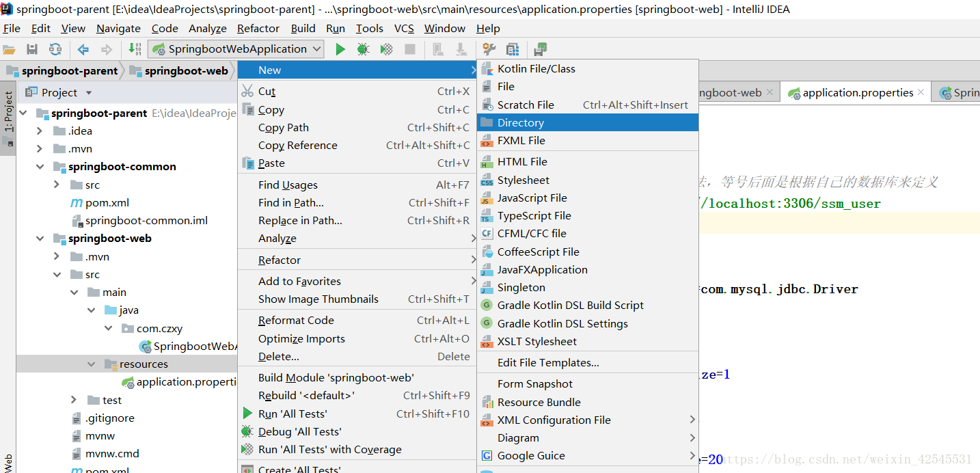Click the Forward navigation arrow
This screenshot has height=473, width=980.
[107, 49]
